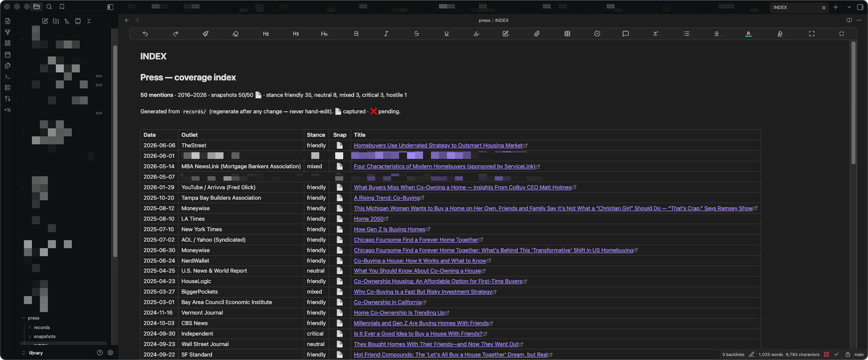
Task: Insert an attachment with the paperclip icon
Action: 537,33
